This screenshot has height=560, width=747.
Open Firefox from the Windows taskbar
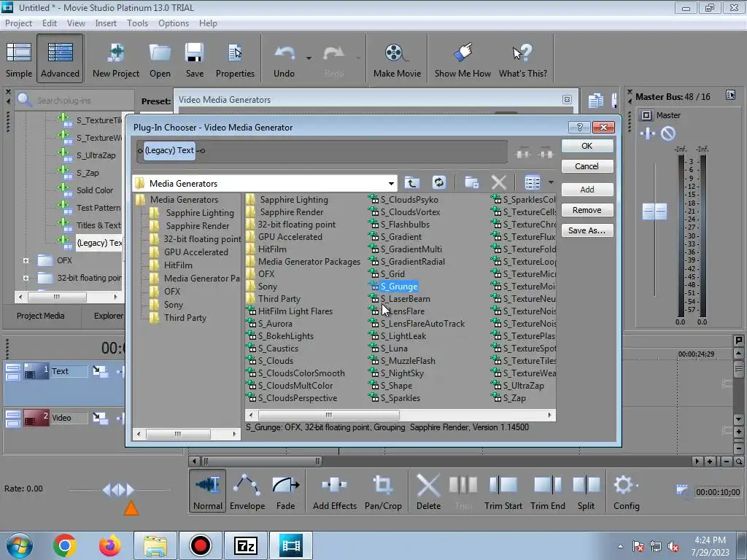(x=109, y=545)
